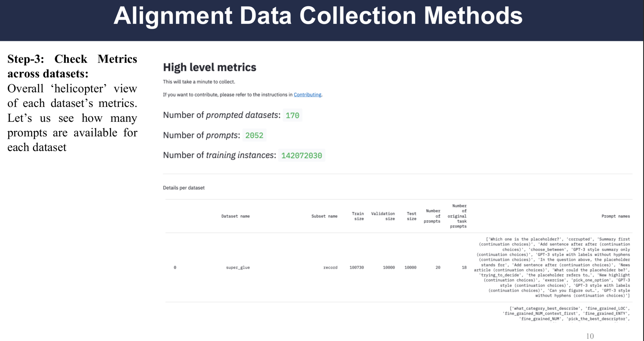Click the Train size column header
The height and width of the screenshot is (341, 644).
pyautogui.click(x=358, y=216)
